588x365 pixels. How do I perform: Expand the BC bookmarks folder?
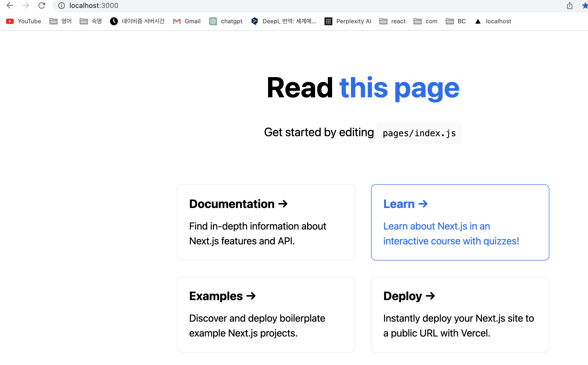point(456,21)
